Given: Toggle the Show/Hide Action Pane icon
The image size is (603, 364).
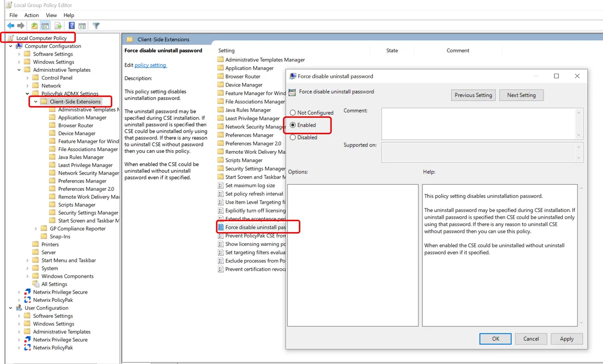Looking at the screenshot, I should pyautogui.click(x=82, y=26).
